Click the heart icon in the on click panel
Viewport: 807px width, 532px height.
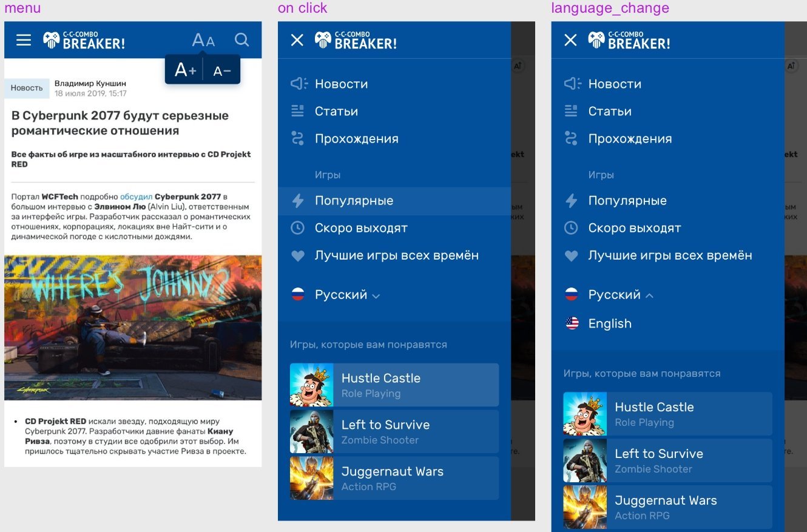coord(297,255)
